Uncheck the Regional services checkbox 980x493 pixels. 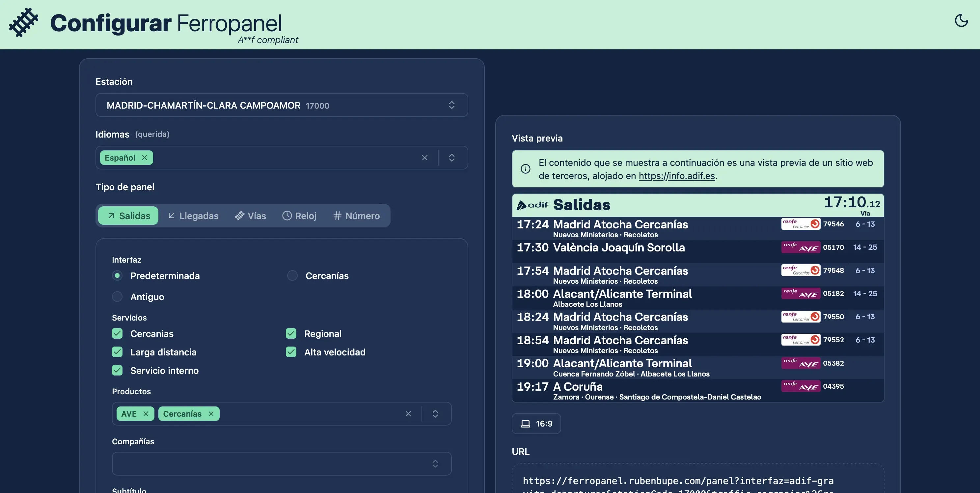[x=291, y=333]
